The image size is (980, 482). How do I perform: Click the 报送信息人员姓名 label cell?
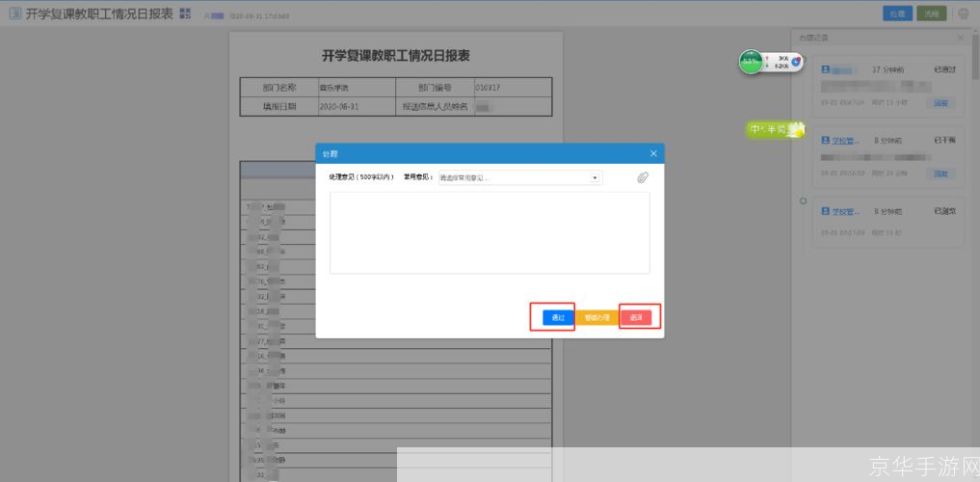pos(435,106)
